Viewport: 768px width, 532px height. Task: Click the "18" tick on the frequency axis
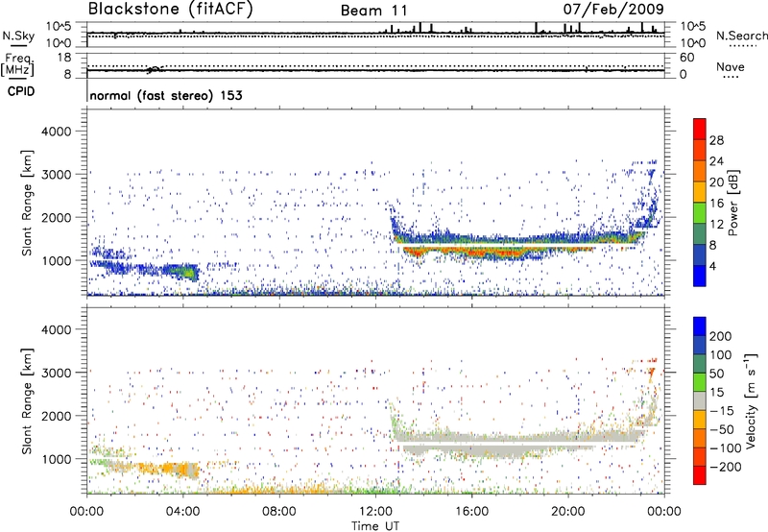(x=64, y=58)
